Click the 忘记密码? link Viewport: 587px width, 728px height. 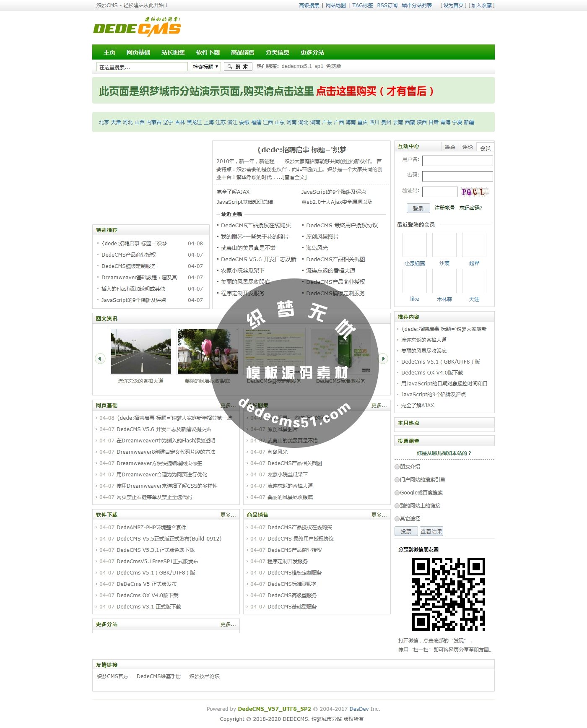[x=471, y=208]
